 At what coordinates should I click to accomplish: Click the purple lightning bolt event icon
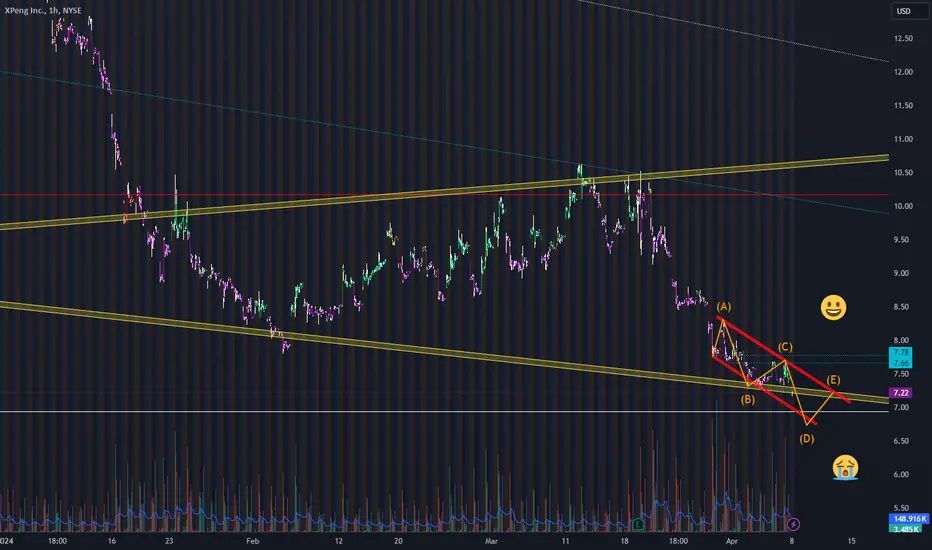tap(793, 524)
